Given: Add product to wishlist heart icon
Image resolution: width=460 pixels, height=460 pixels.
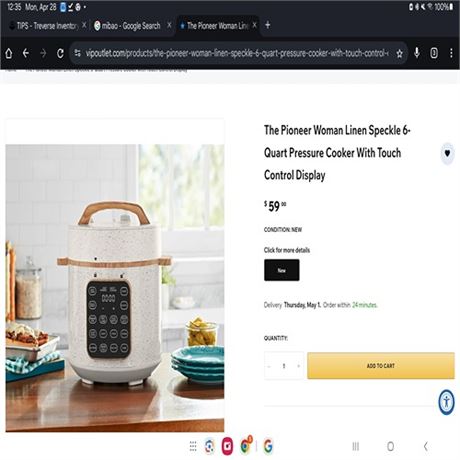Looking at the screenshot, I should pyautogui.click(x=447, y=153).
